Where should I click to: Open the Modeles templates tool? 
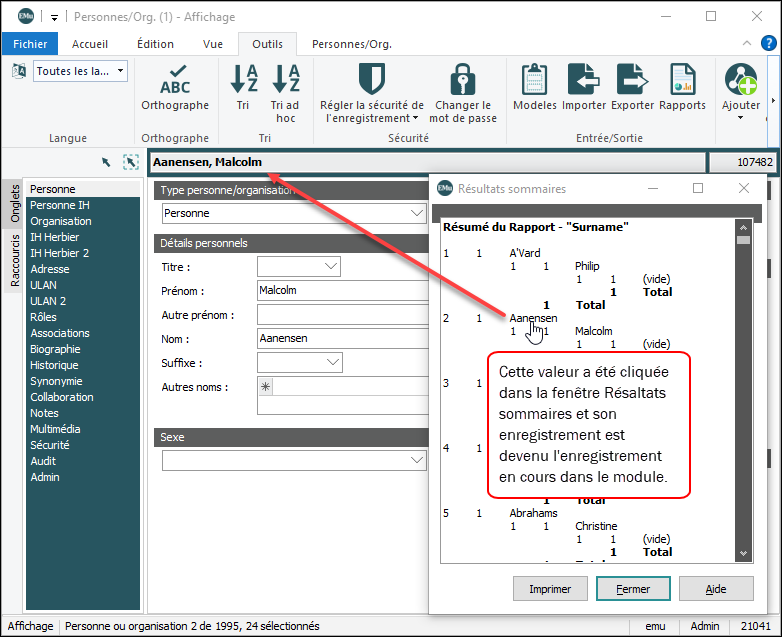[x=534, y=79]
